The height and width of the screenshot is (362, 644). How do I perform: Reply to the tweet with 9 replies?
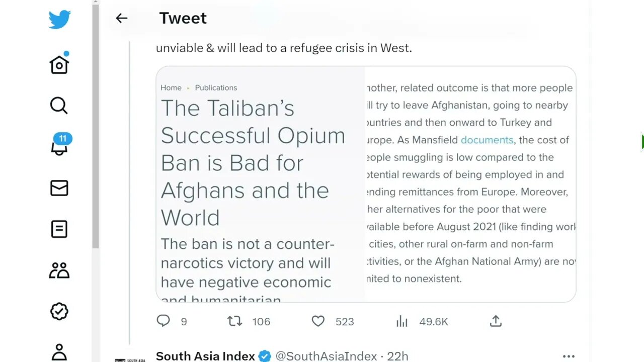coord(164,321)
